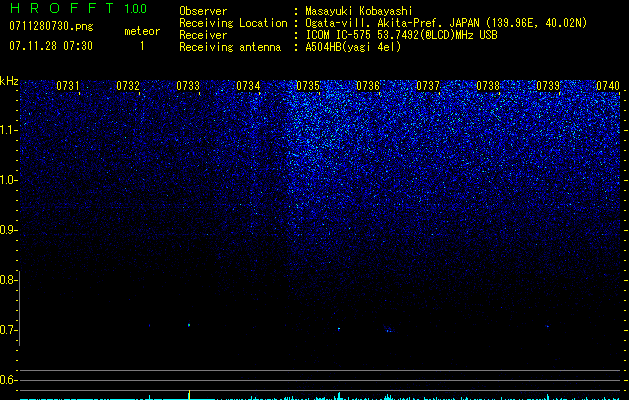The width and height of the screenshot is (629, 400).
Task: Click the 0737 time marker
Action: pyautogui.click(x=428, y=85)
